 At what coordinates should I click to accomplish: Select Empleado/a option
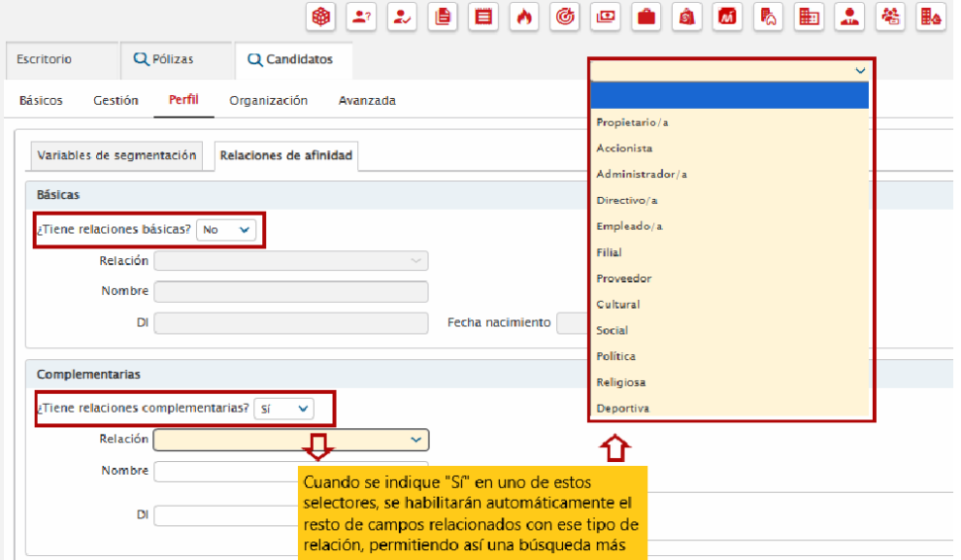pos(729,227)
